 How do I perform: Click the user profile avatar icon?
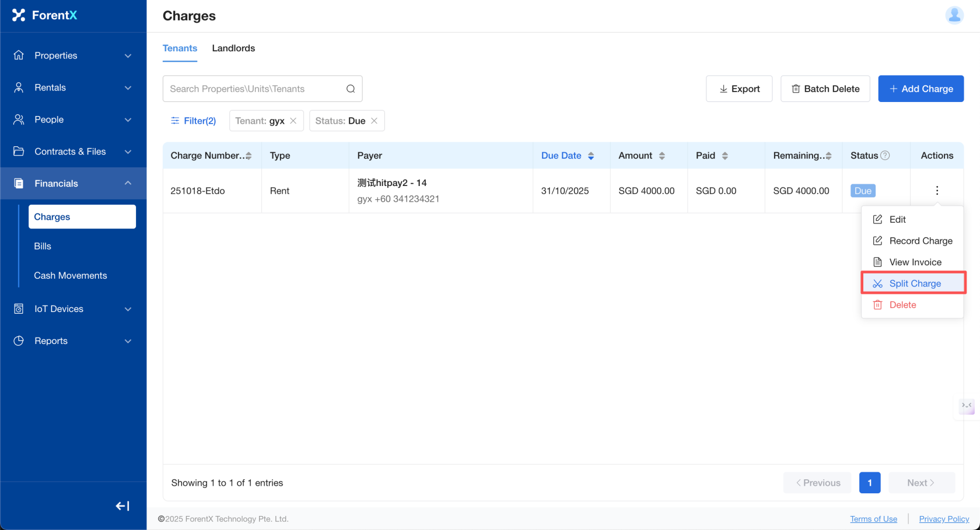(x=954, y=15)
